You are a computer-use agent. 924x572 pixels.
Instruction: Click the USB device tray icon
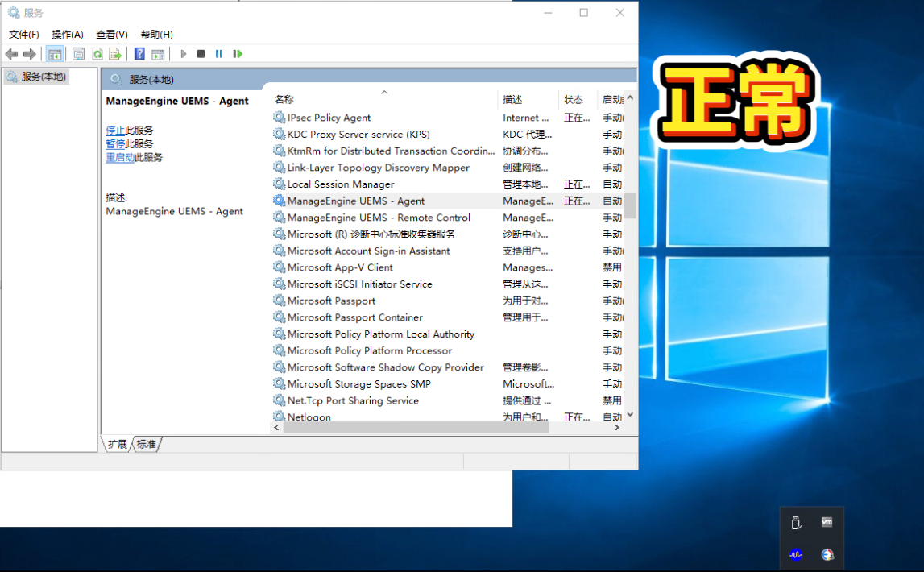pyautogui.click(x=796, y=523)
